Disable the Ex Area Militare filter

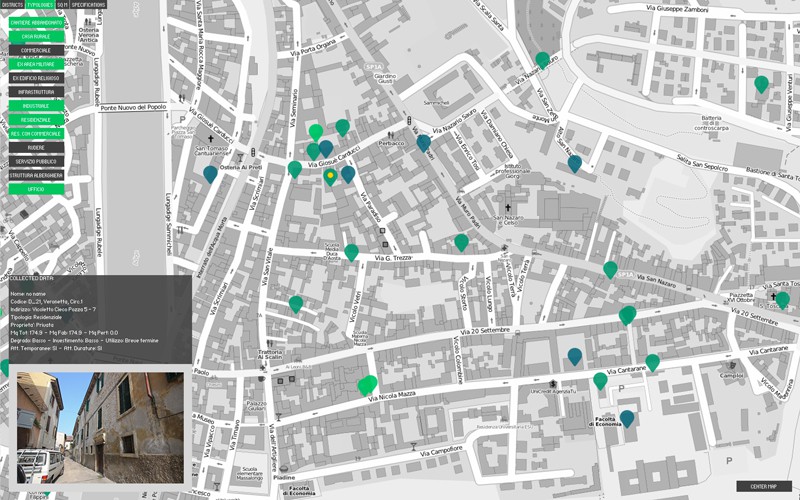click(36, 64)
